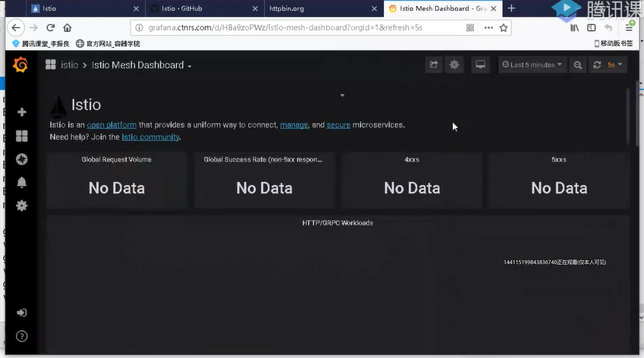The height and width of the screenshot is (358, 644).
Task: Click the Global Request Volume panel title
Action: coord(116,160)
